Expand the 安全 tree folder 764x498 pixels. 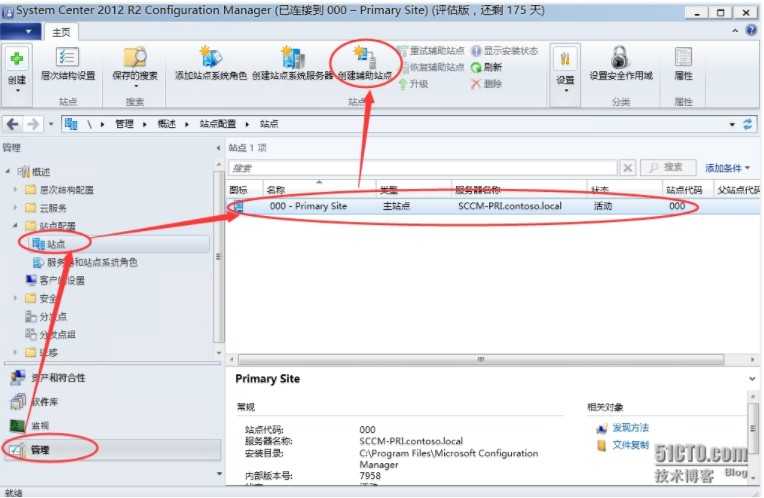(x=15, y=298)
